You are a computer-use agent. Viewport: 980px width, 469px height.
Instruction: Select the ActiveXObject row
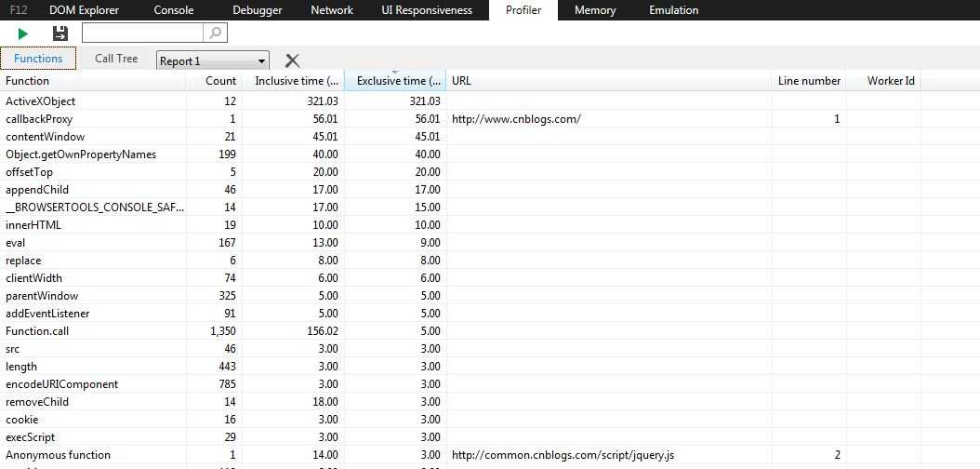tap(490, 100)
